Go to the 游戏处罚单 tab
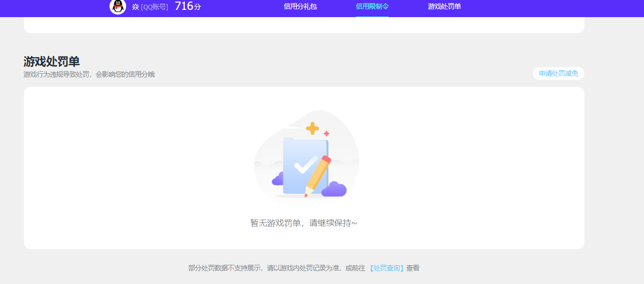644x284 pixels. (x=444, y=7)
